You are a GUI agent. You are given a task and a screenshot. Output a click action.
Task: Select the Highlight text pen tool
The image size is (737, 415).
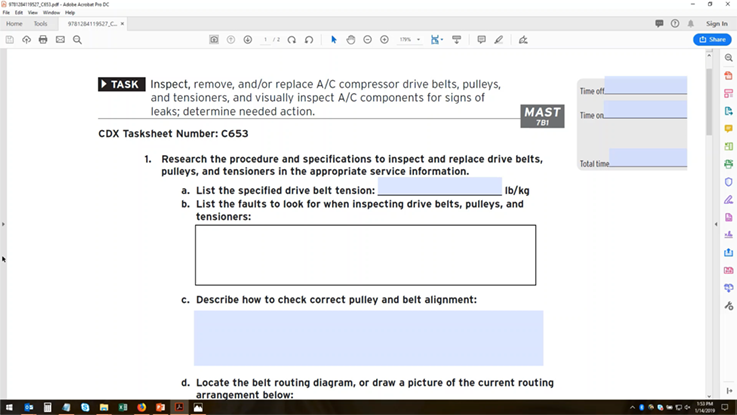point(501,39)
